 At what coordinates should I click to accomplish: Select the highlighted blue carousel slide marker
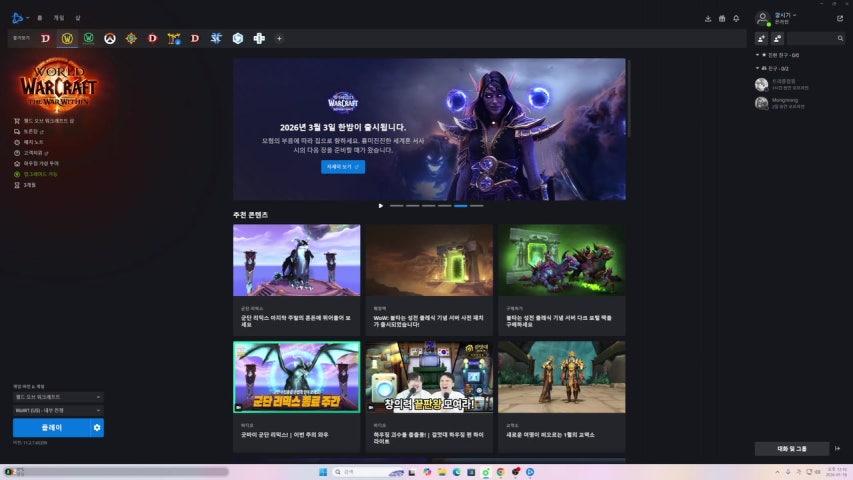[461, 206]
